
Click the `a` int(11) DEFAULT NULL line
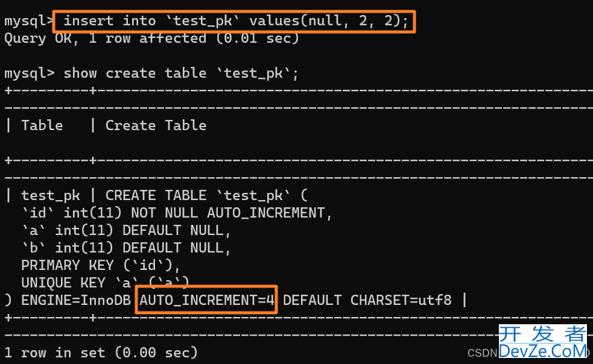click(126, 231)
